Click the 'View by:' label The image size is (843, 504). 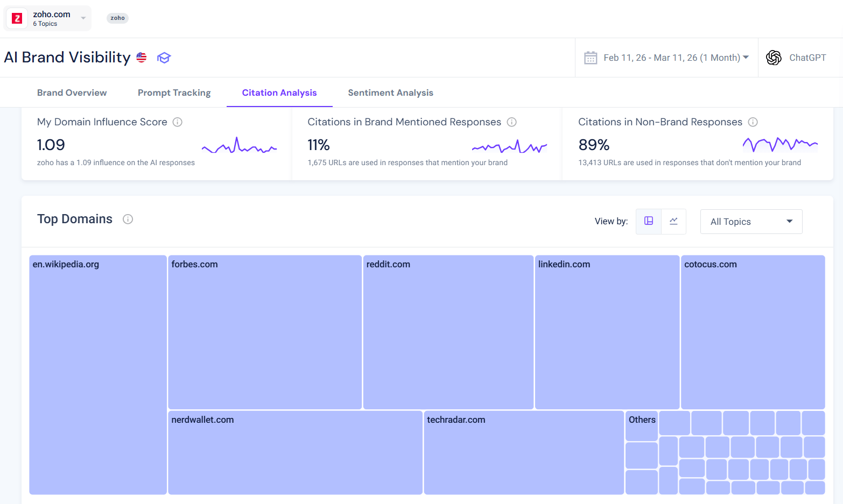pyautogui.click(x=611, y=221)
